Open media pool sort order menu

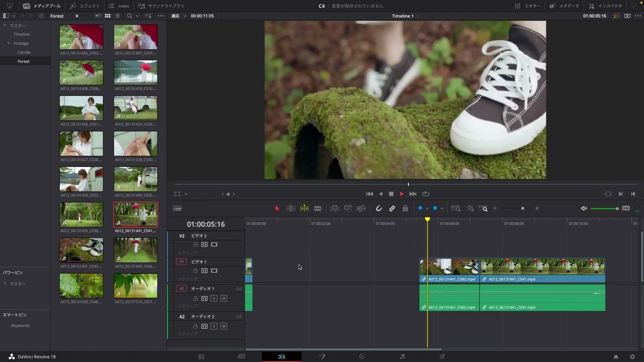[x=148, y=16]
